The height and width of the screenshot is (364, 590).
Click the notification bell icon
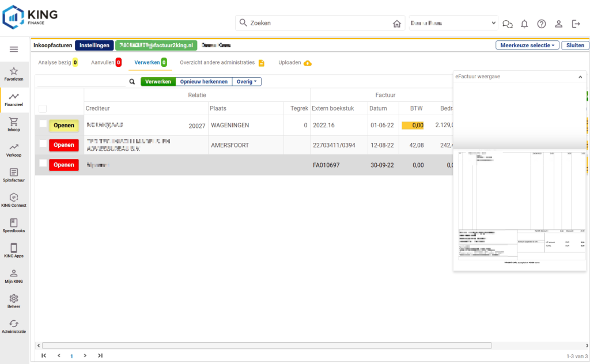[524, 24]
